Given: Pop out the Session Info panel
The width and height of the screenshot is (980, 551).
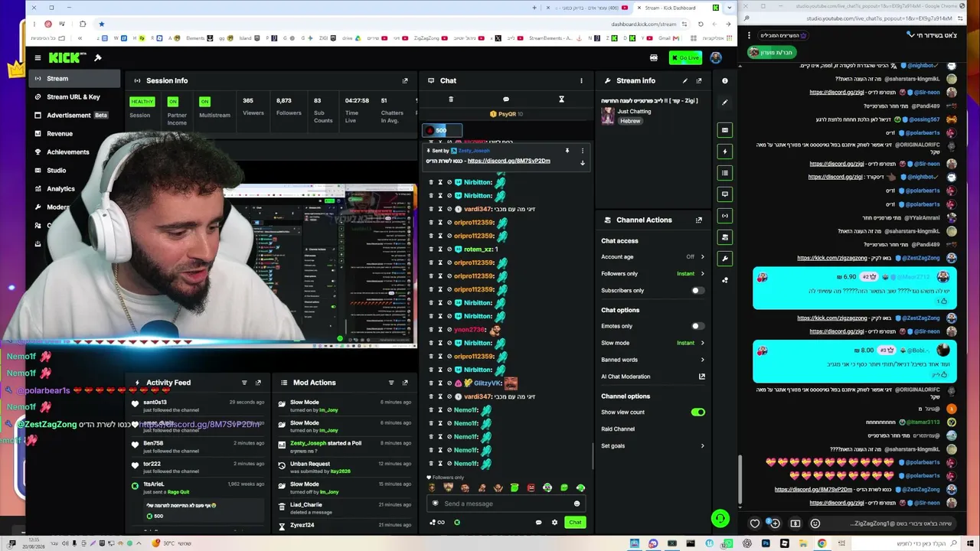Looking at the screenshot, I should point(405,80).
